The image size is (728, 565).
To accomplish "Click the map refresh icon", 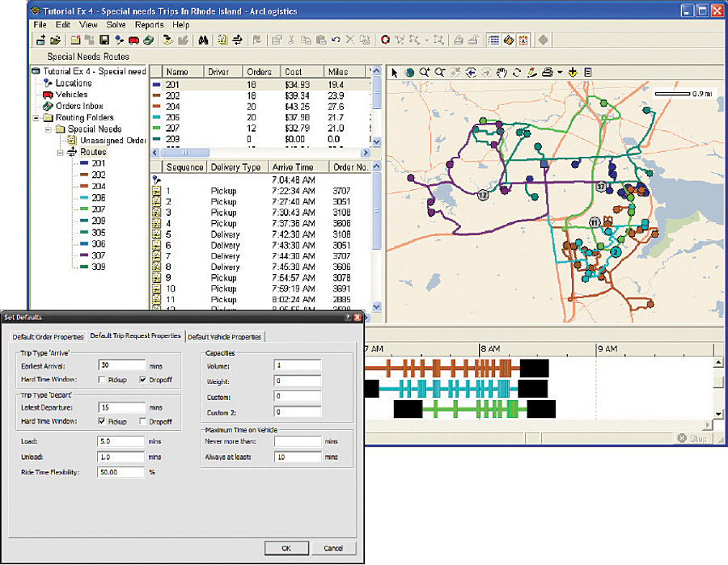I will click(517, 72).
